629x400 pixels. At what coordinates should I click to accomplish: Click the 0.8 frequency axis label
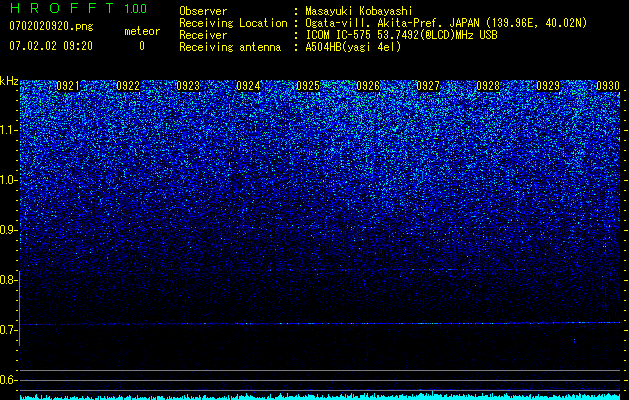(7, 280)
